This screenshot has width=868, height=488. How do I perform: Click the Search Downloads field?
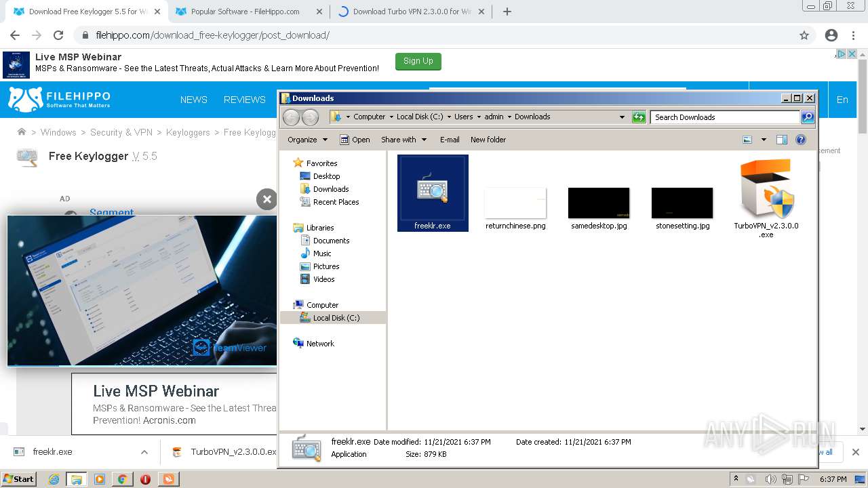[724, 117]
